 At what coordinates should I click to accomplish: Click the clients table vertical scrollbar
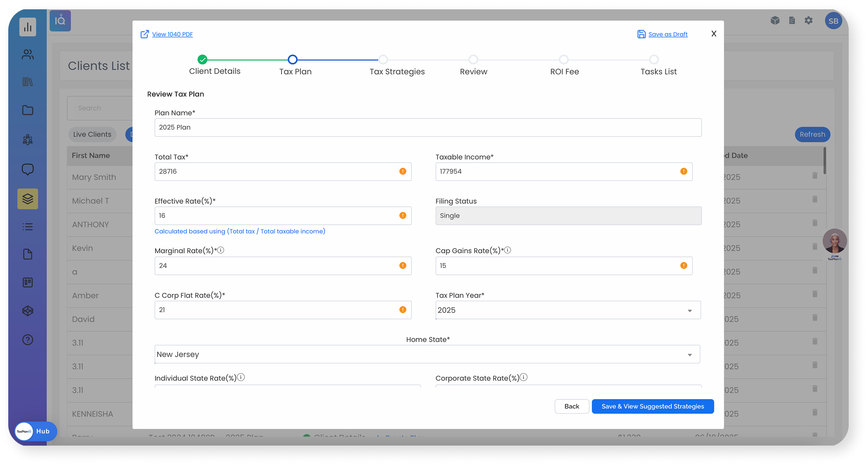(825, 161)
